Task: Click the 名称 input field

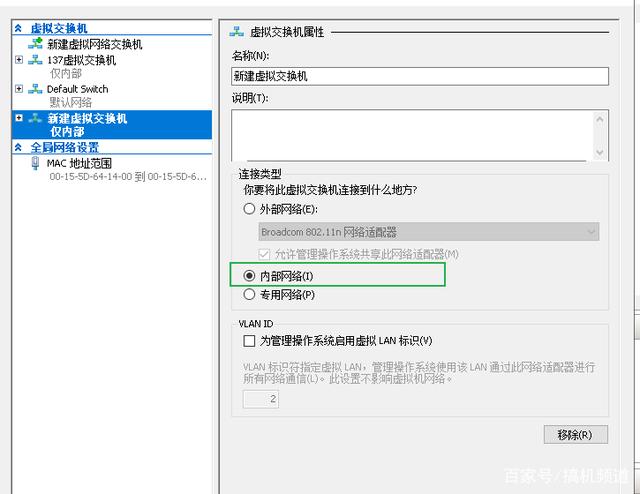Action: coord(420,76)
